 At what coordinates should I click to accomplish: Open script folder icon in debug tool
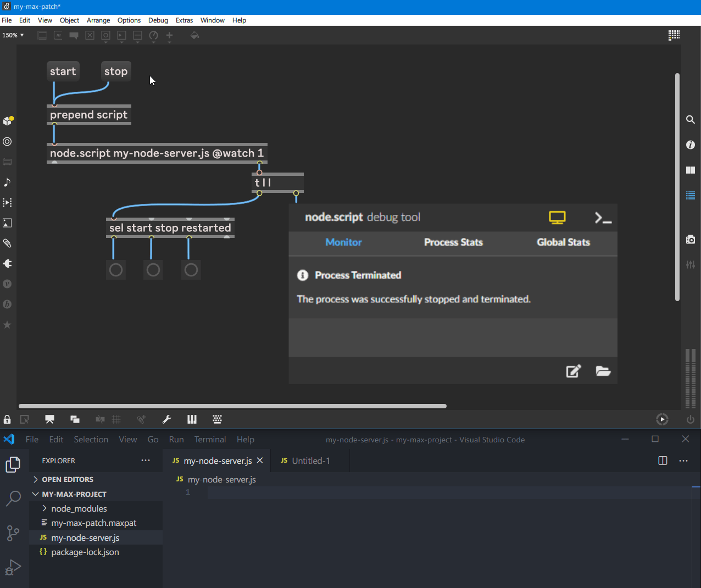tap(603, 371)
